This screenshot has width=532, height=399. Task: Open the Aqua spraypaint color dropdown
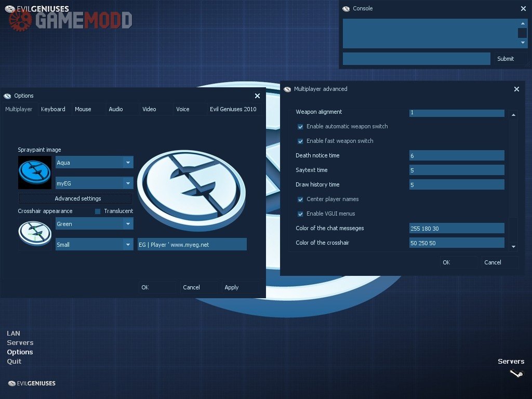click(x=128, y=163)
